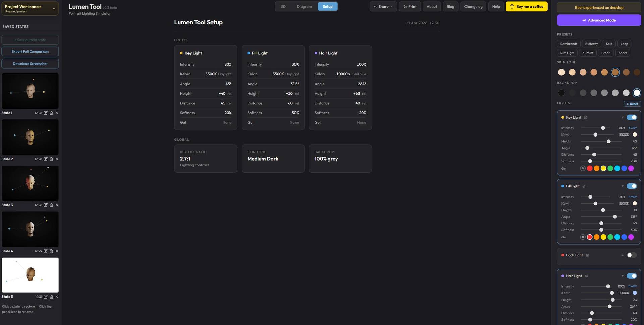
Task: Restore the State 5 thumbnail
Action: coord(30,275)
